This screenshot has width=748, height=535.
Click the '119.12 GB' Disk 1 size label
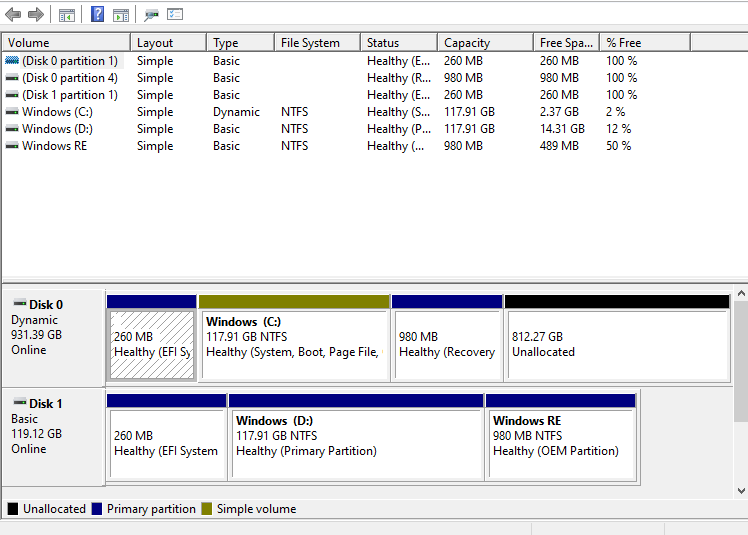tap(36, 433)
